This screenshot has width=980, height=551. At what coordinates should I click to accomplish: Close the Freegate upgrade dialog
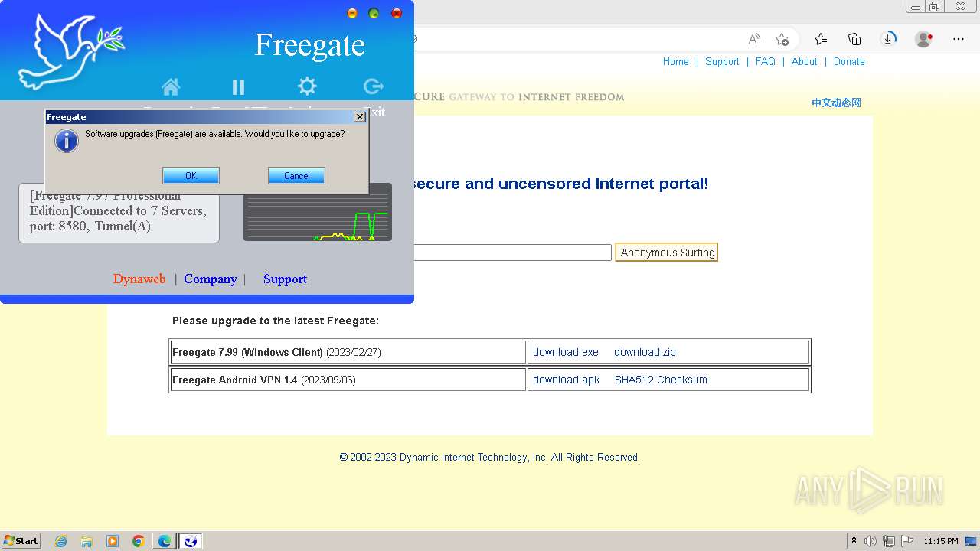[359, 117]
